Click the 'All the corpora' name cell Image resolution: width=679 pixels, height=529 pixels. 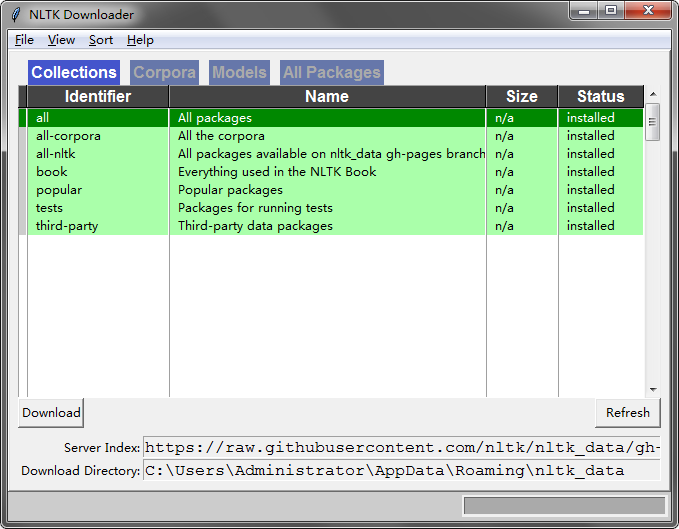(x=327, y=136)
